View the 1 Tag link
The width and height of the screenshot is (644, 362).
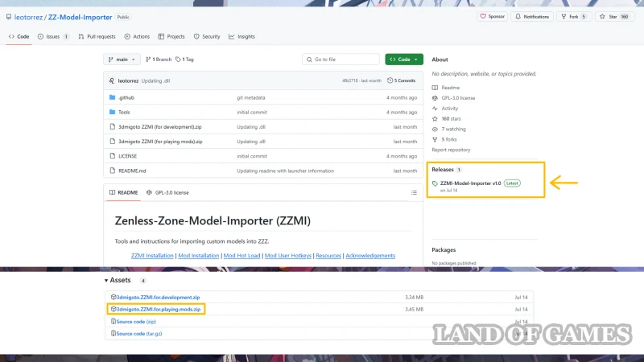[x=184, y=60]
